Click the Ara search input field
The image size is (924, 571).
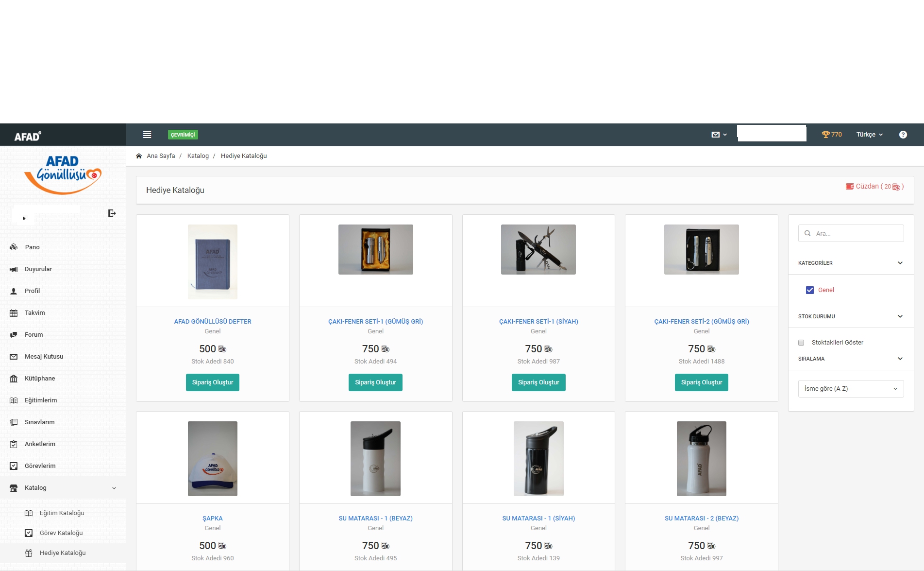point(851,233)
